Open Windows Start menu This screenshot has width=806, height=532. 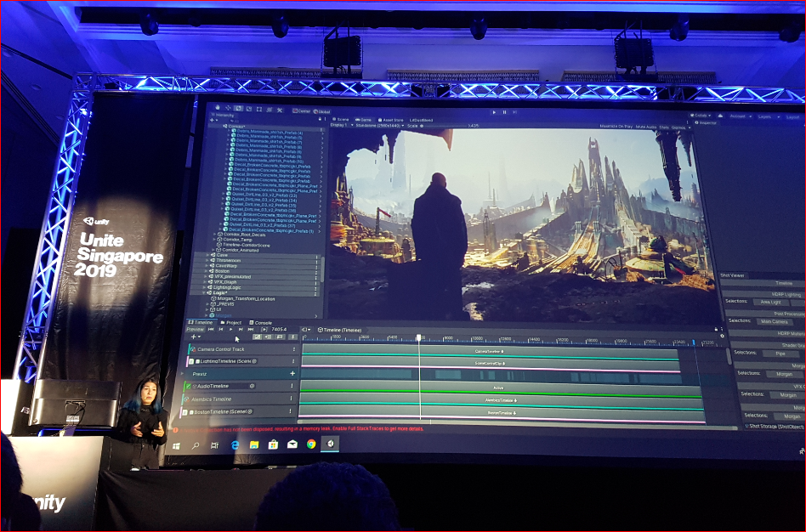(176, 445)
